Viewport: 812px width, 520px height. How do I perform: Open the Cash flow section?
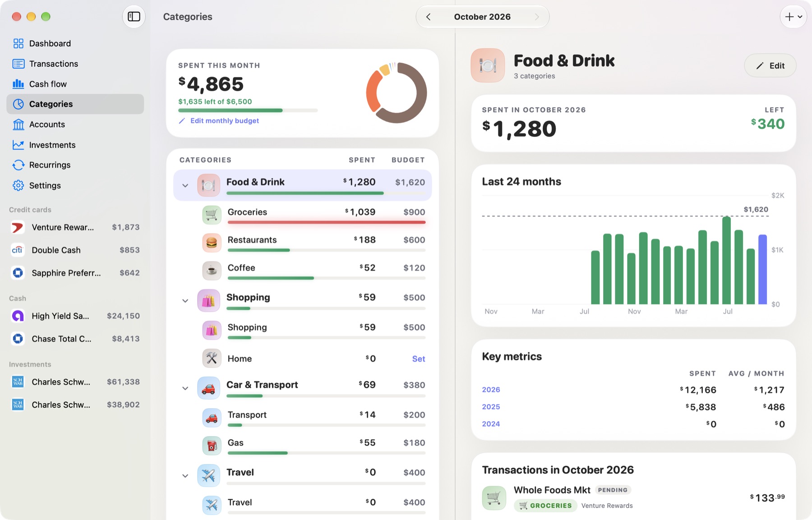[75, 84]
